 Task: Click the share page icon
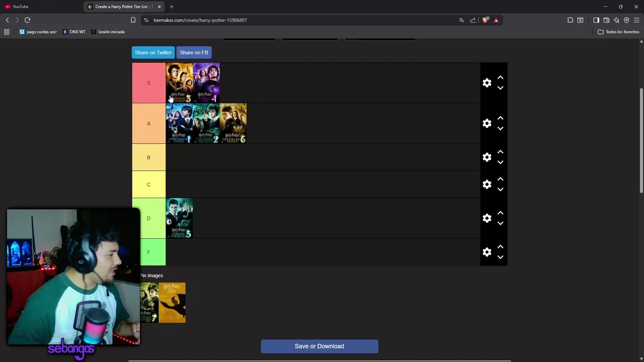473,20
